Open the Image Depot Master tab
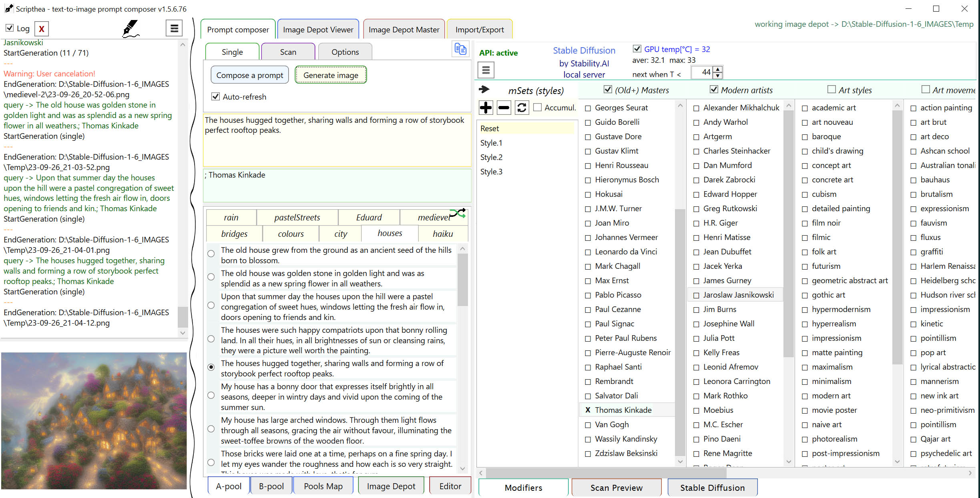 coord(404,30)
